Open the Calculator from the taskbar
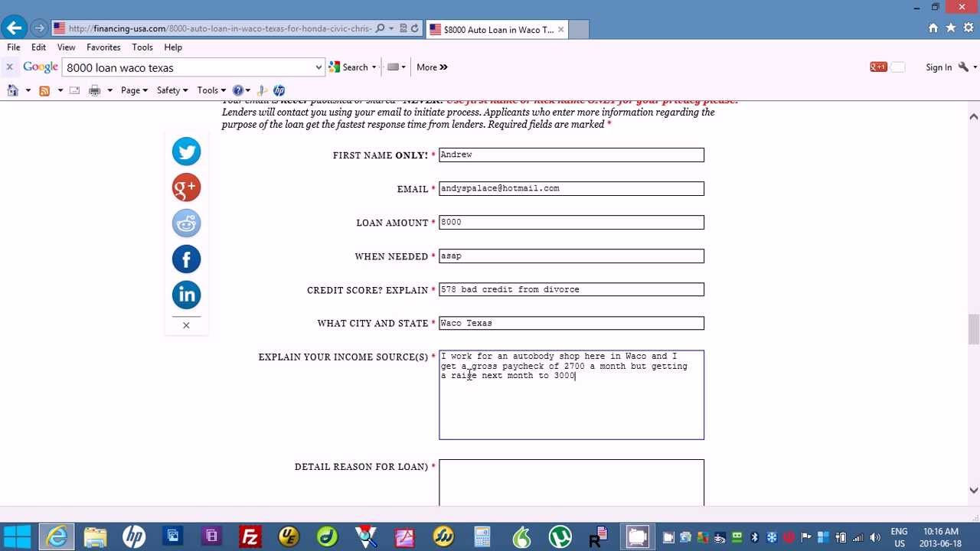The image size is (980, 551). (482, 536)
